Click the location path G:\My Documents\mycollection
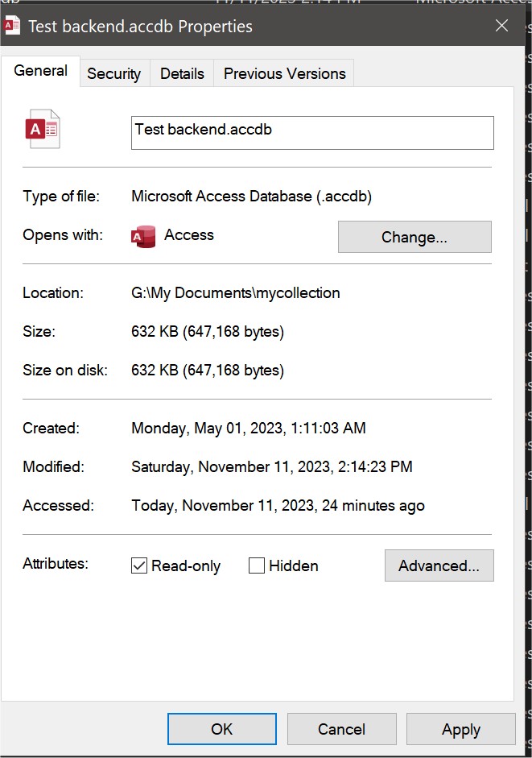Image resolution: width=532 pixels, height=758 pixels. tap(236, 293)
